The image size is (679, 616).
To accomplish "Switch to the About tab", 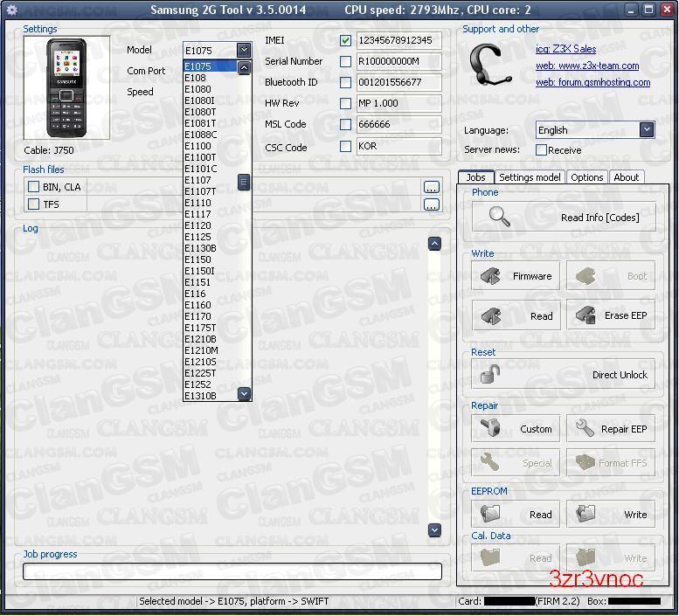I will coord(627,177).
